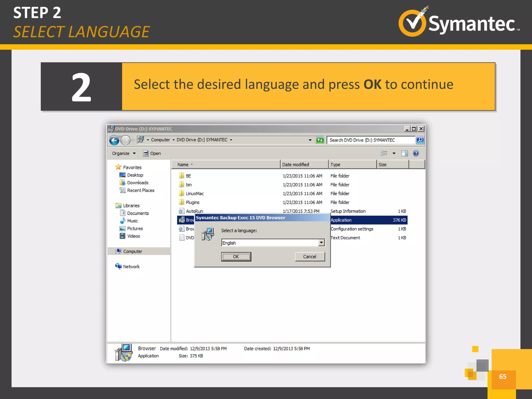Click Favorites in the navigation pane
This screenshot has width=532, height=399.
pos(132,167)
